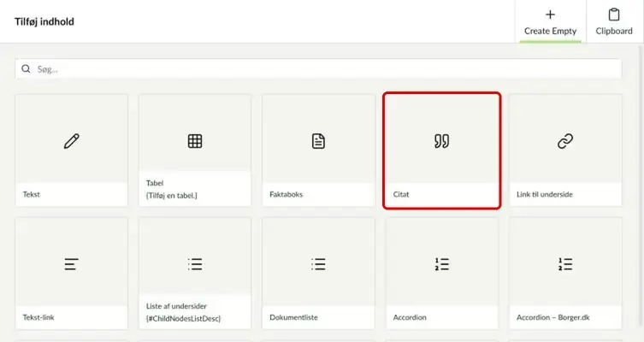Pick the Accordion – Borger.dk numbered icon

pos(565,264)
